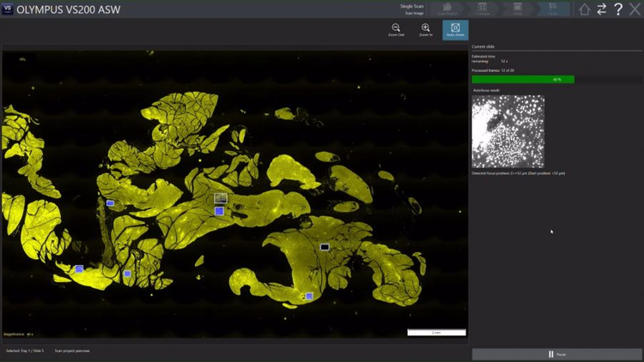Click the swap arrows icon in header
This screenshot has width=644, height=362.
(x=602, y=9)
